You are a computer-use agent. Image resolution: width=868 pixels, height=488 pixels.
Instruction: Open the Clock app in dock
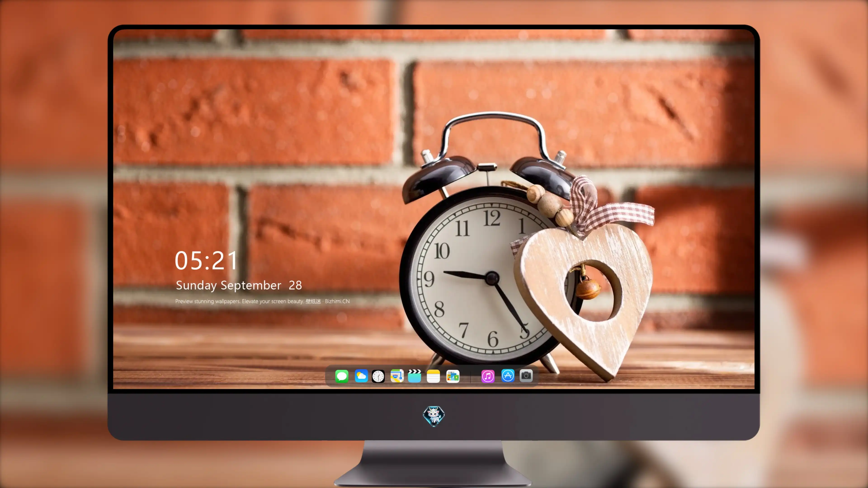[x=378, y=376]
